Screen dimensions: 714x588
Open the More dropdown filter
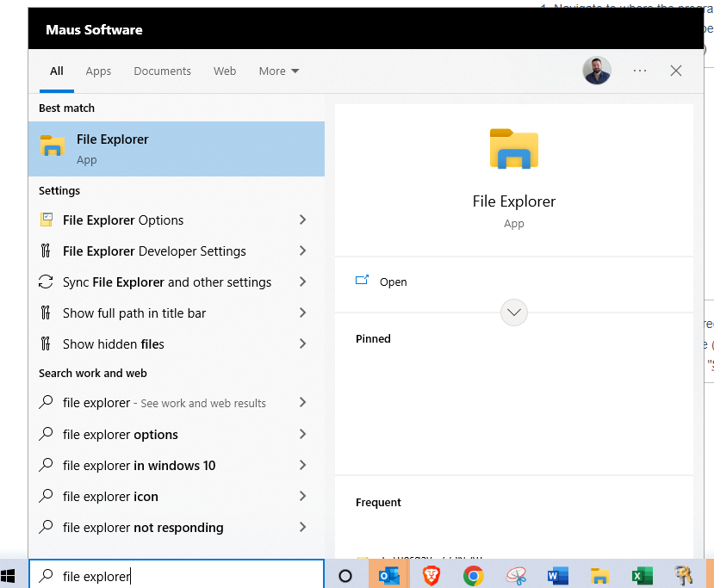(279, 71)
